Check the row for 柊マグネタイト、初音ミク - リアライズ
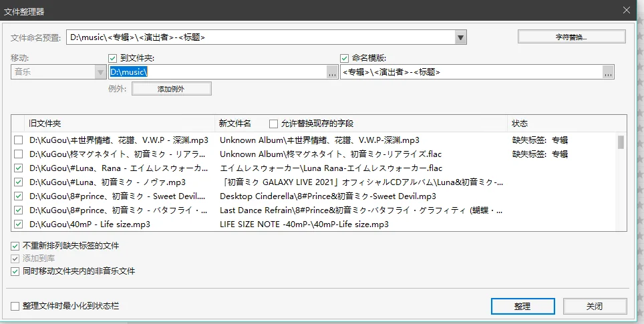 pos(19,154)
